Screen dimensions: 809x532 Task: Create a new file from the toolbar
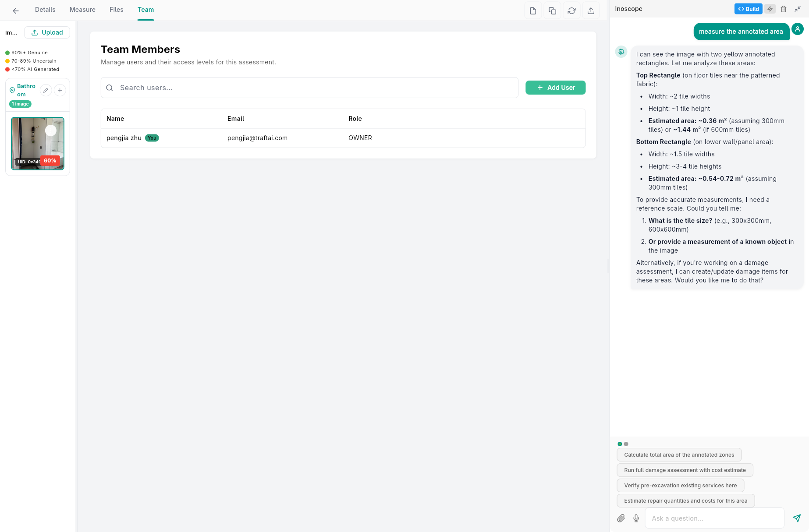[x=533, y=10]
